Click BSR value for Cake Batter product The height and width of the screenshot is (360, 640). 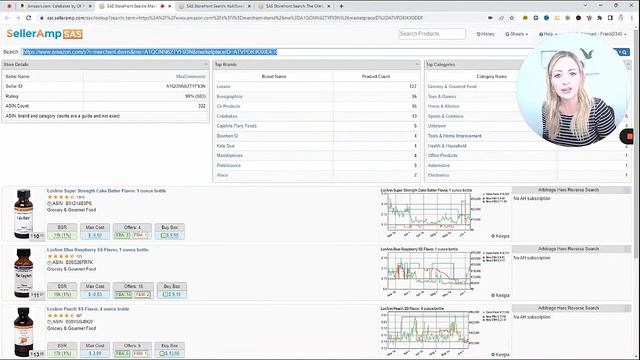[62, 236]
